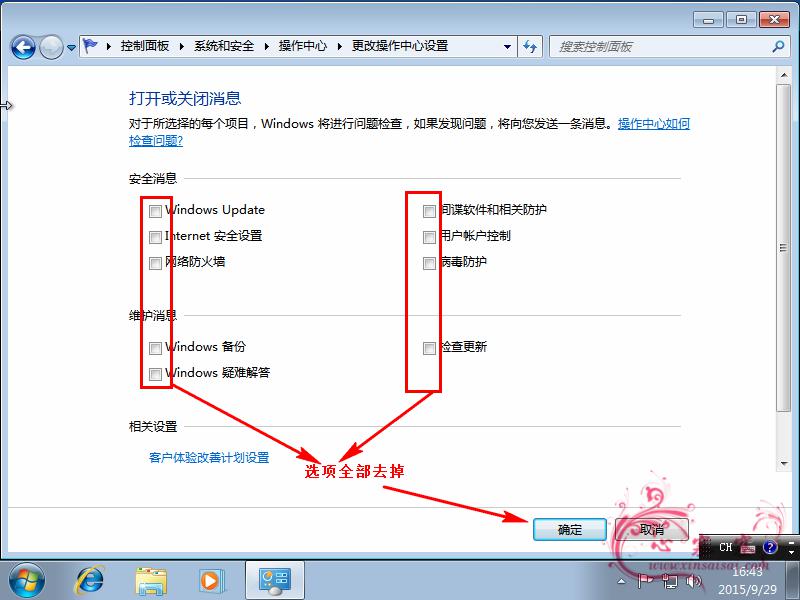Viewport: 800px width, 600px height.
Task: Open the address bar dropdown arrow
Action: click(507, 46)
